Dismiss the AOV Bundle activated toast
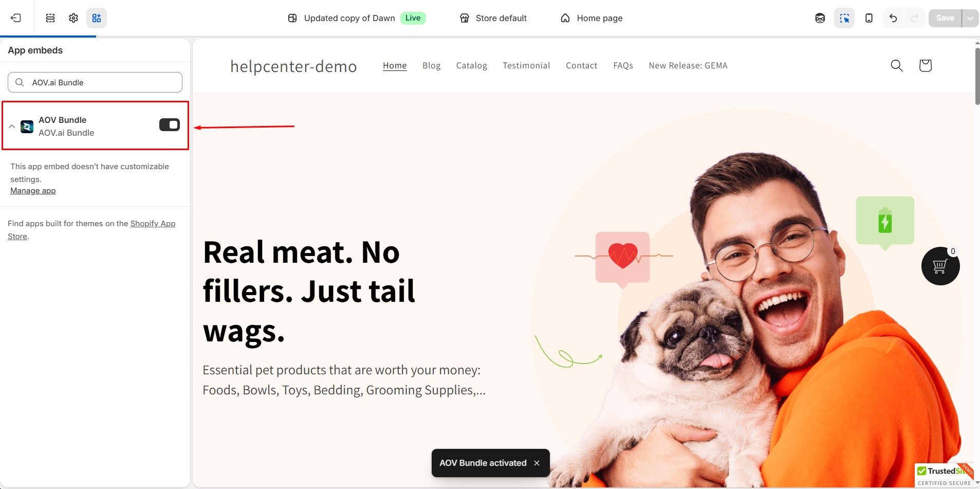Image resolution: width=980 pixels, height=489 pixels. (x=537, y=463)
